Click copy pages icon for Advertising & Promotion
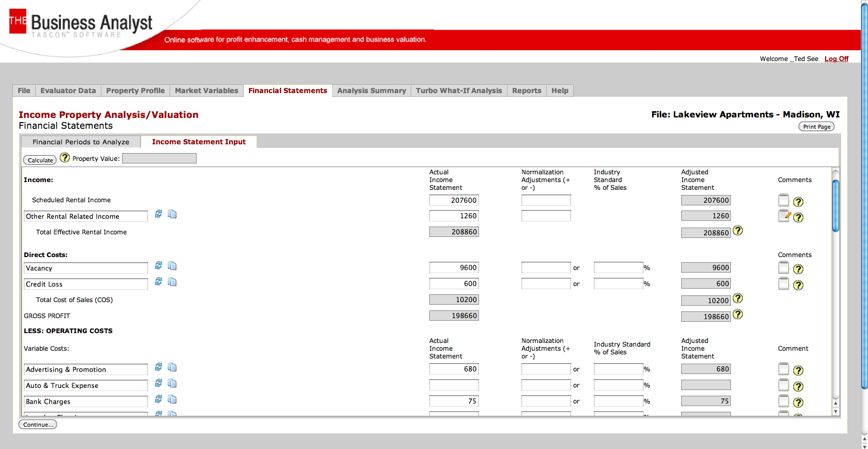 pyautogui.click(x=172, y=367)
